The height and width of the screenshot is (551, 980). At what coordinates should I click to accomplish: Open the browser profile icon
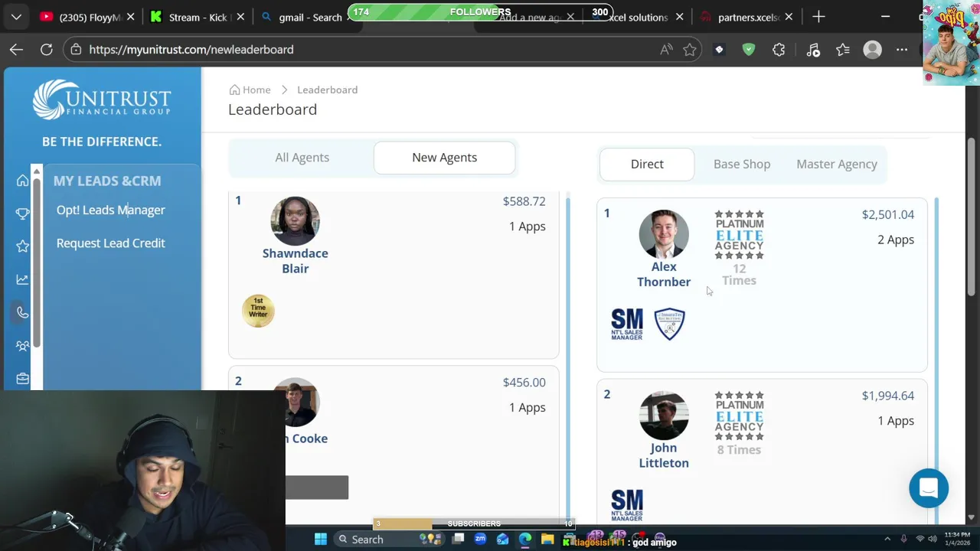872,50
